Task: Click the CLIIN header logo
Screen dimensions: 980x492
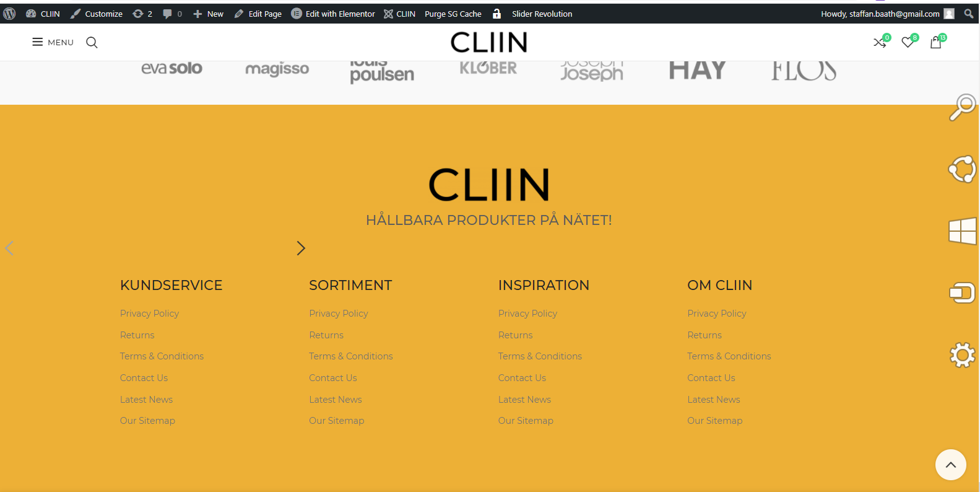Action: pyautogui.click(x=489, y=42)
